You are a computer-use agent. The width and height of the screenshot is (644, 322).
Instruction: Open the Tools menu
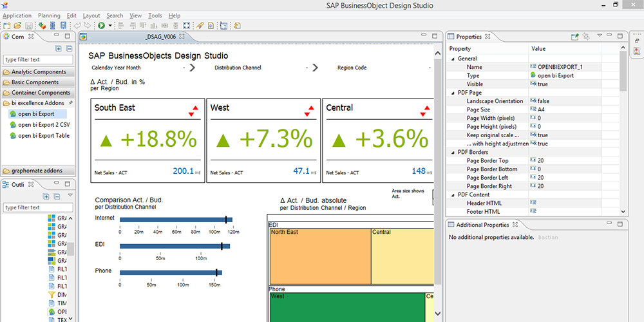pos(155,15)
